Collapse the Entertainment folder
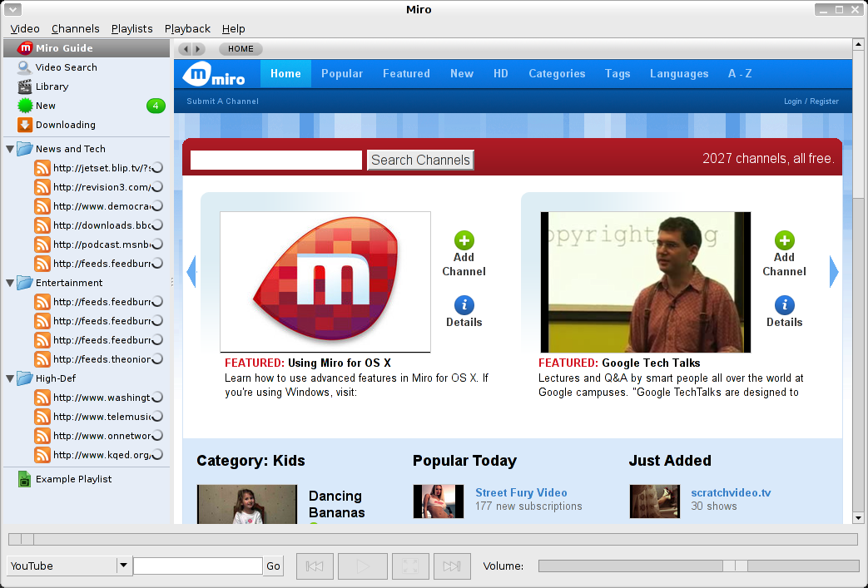 10,283
